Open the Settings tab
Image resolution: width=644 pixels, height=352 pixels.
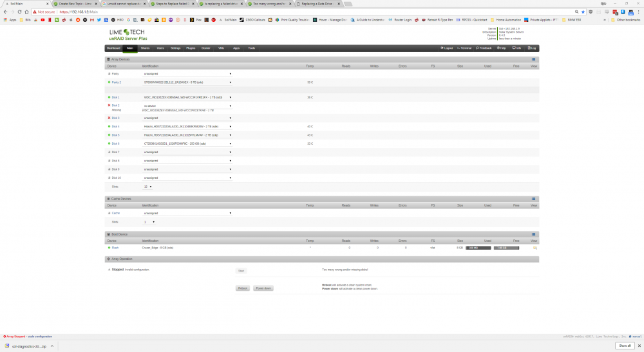175,48
